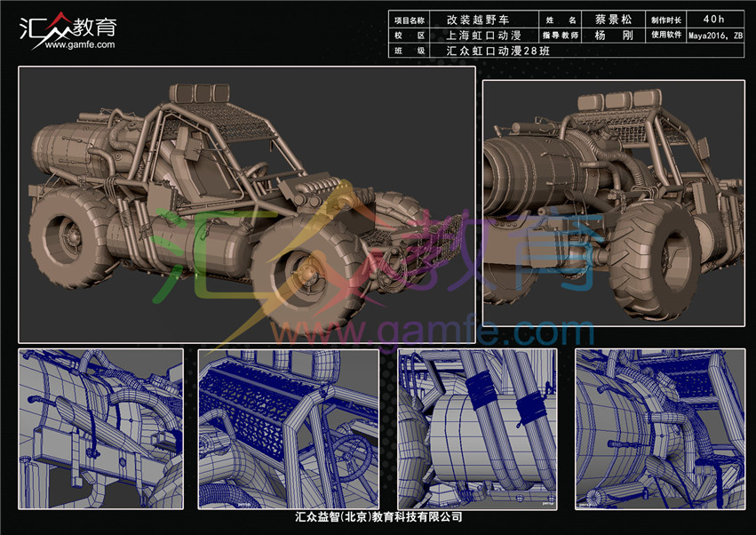Click the company name footer text 汇众益智(北京)教育科技有限公司
The image size is (756, 535).
click(x=379, y=517)
